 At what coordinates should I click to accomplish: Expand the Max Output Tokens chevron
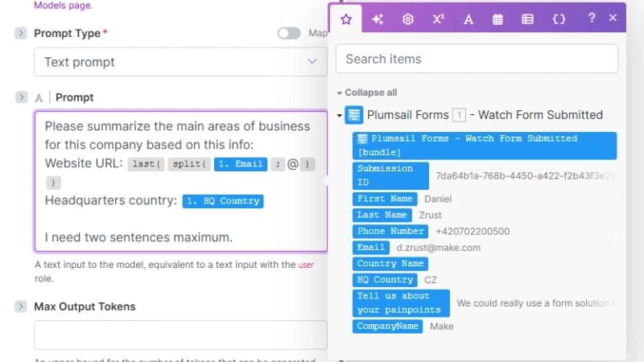21,306
